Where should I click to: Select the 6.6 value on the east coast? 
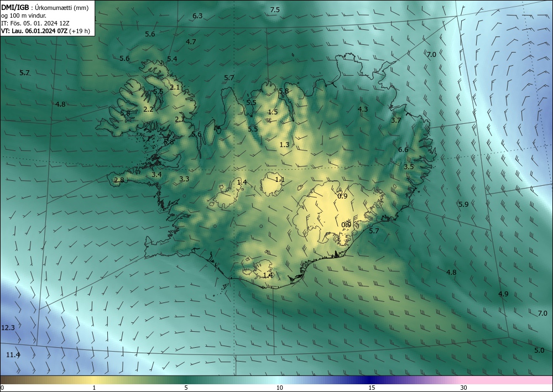(403, 149)
